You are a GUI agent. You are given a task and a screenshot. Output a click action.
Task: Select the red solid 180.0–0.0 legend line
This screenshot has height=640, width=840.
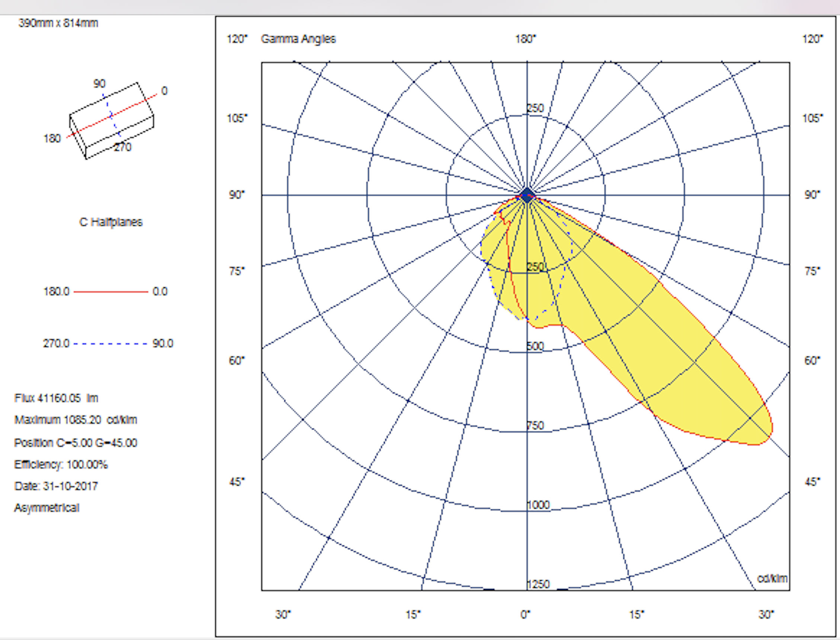(x=110, y=292)
